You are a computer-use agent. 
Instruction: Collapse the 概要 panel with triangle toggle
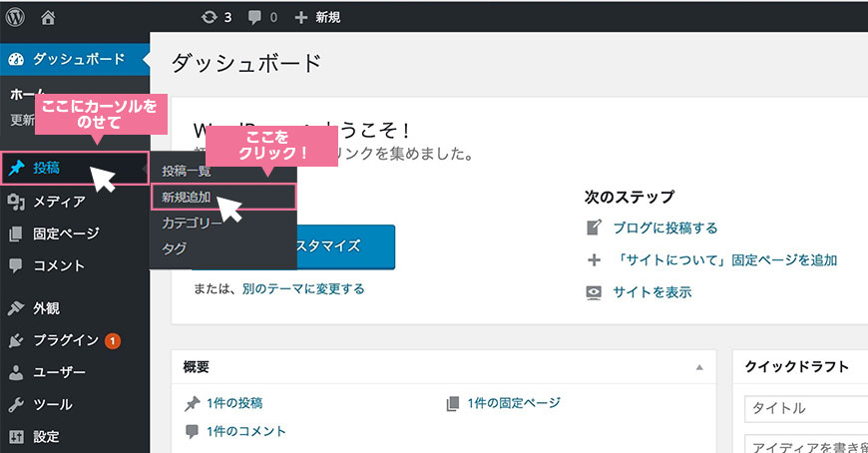pyautogui.click(x=699, y=367)
